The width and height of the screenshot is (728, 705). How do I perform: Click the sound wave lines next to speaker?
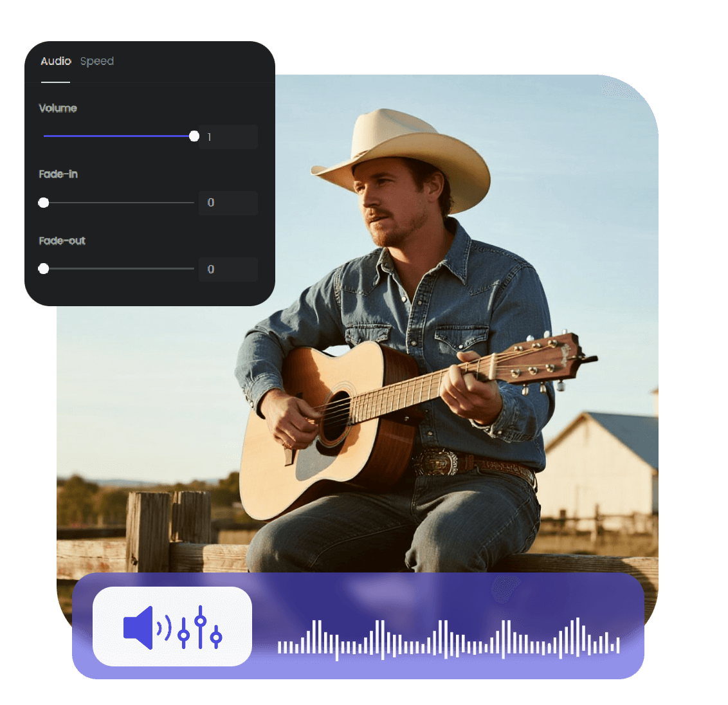pos(164,627)
